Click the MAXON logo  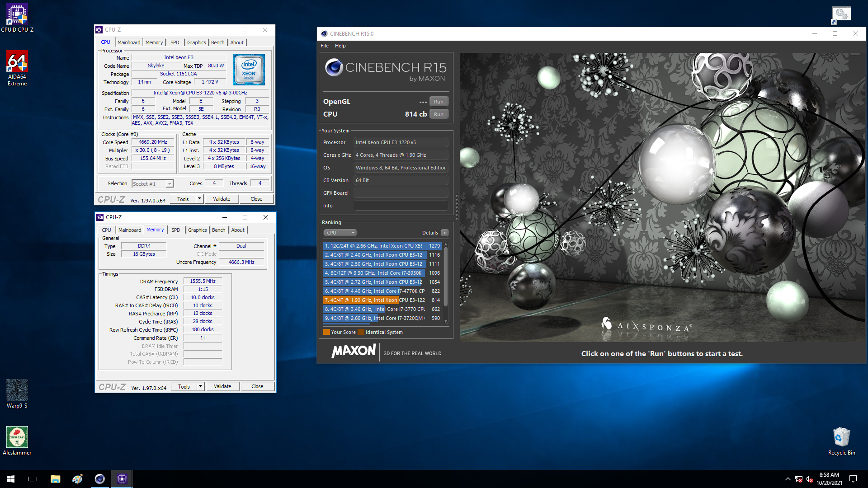point(354,351)
